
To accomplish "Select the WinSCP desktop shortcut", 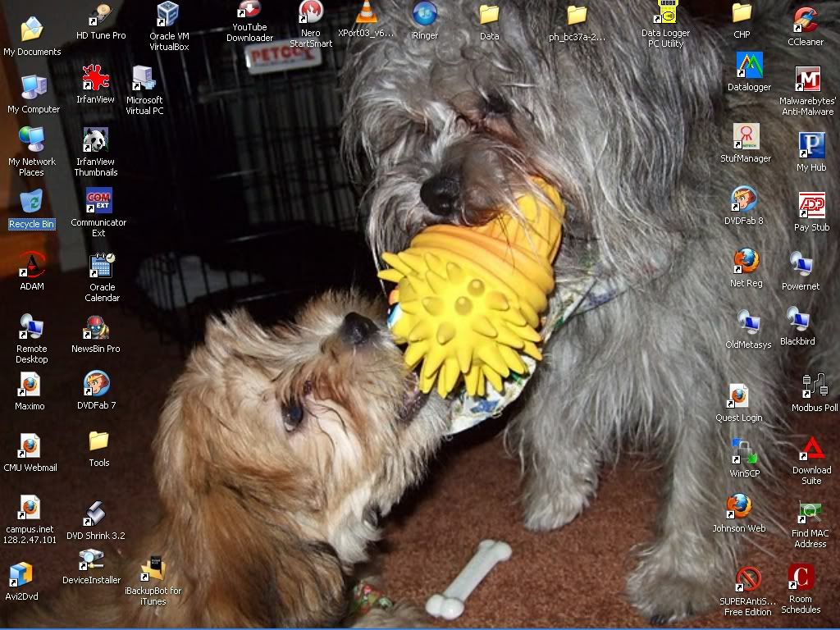I will [x=744, y=452].
